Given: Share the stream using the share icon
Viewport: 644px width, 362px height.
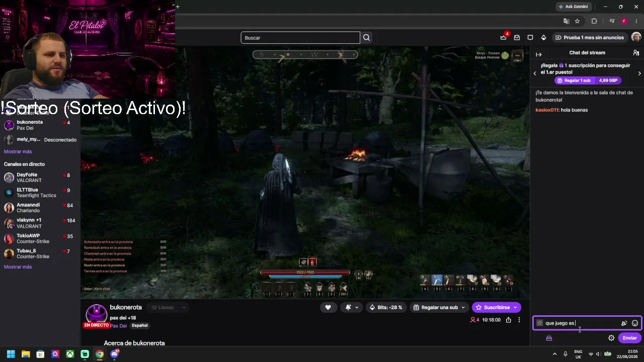Looking at the screenshot, I should pos(509,320).
